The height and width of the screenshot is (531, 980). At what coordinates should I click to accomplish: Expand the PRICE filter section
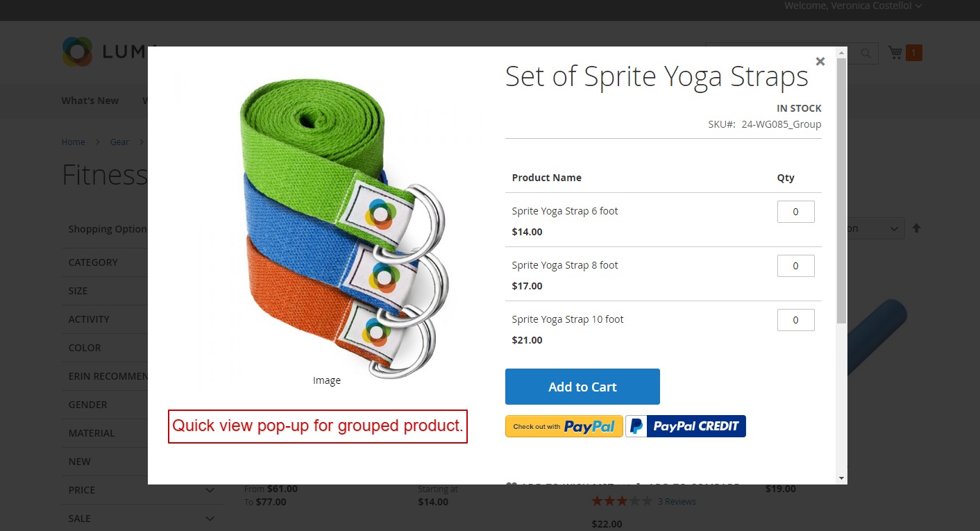[x=210, y=490]
